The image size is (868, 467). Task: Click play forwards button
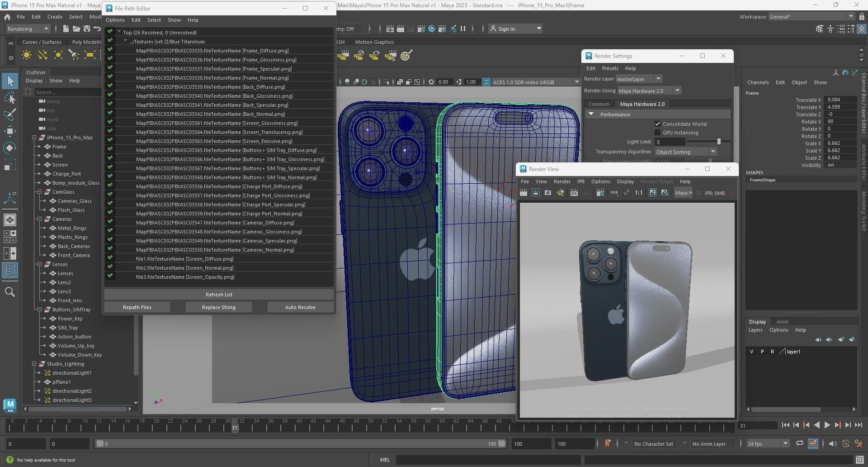827,425
